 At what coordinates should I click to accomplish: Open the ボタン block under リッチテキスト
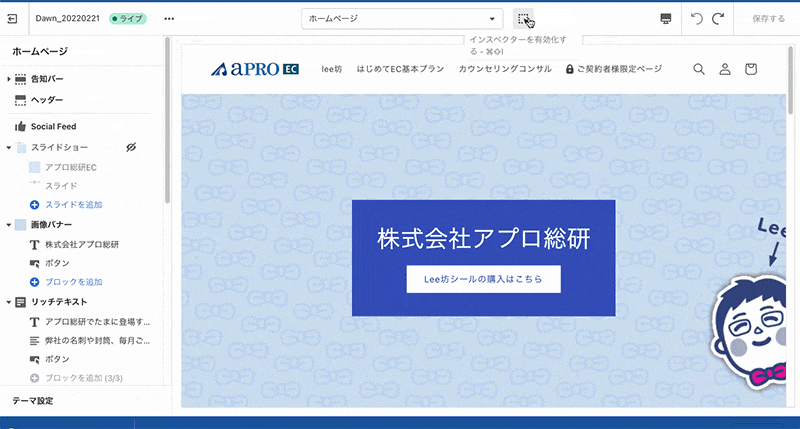(57, 359)
